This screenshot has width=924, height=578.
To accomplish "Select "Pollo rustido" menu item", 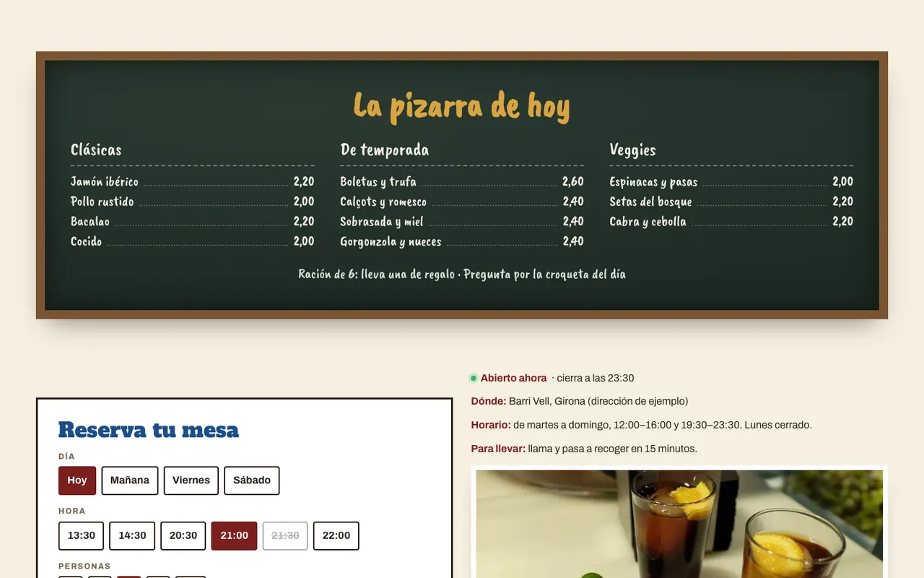I will pos(103,202).
